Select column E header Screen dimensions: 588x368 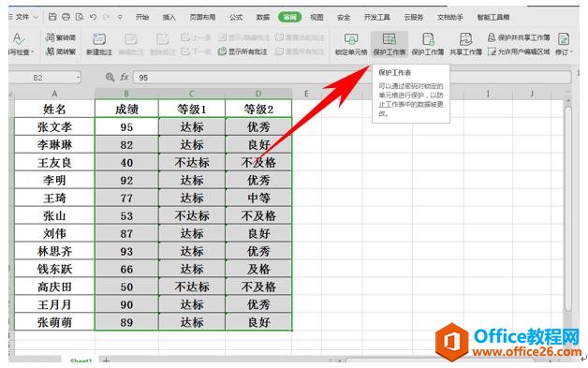click(x=306, y=94)
